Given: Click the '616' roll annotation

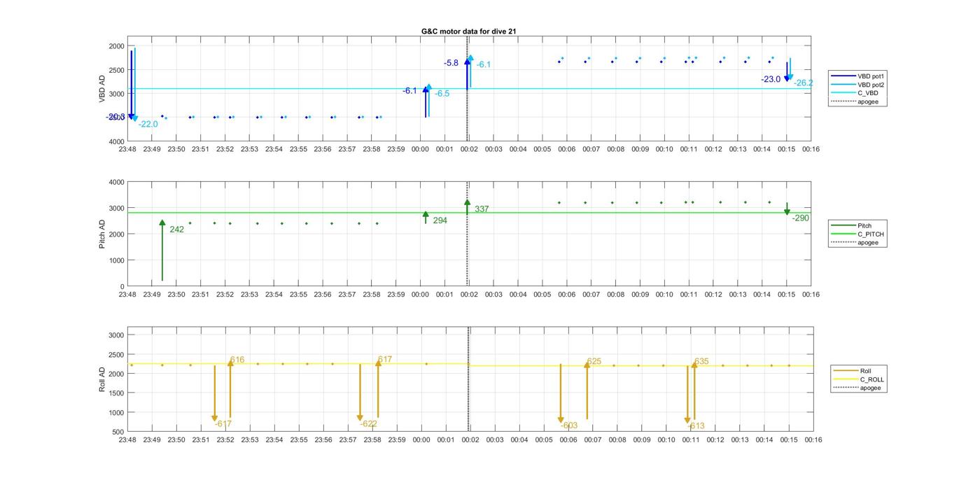Looking at the screenshot, I should click(237, 360).
